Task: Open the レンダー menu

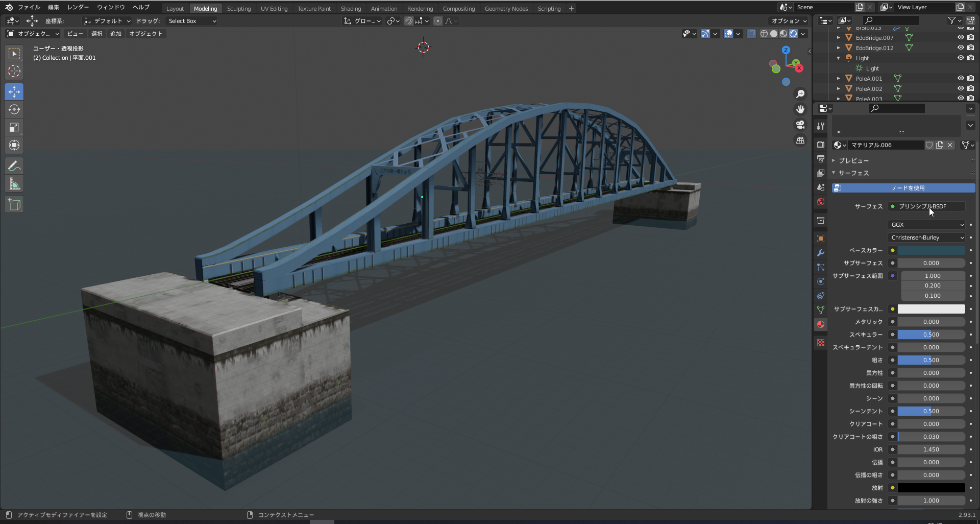Action: [x=78, y=7]
